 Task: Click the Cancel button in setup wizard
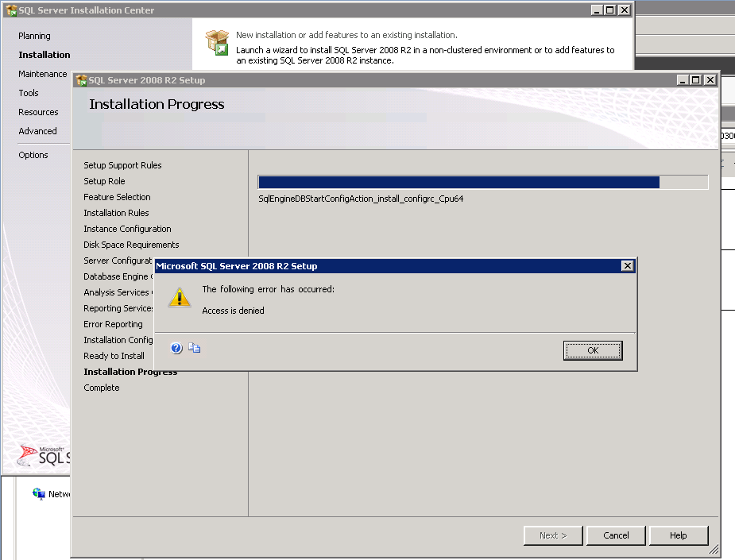tap(616, 535)
